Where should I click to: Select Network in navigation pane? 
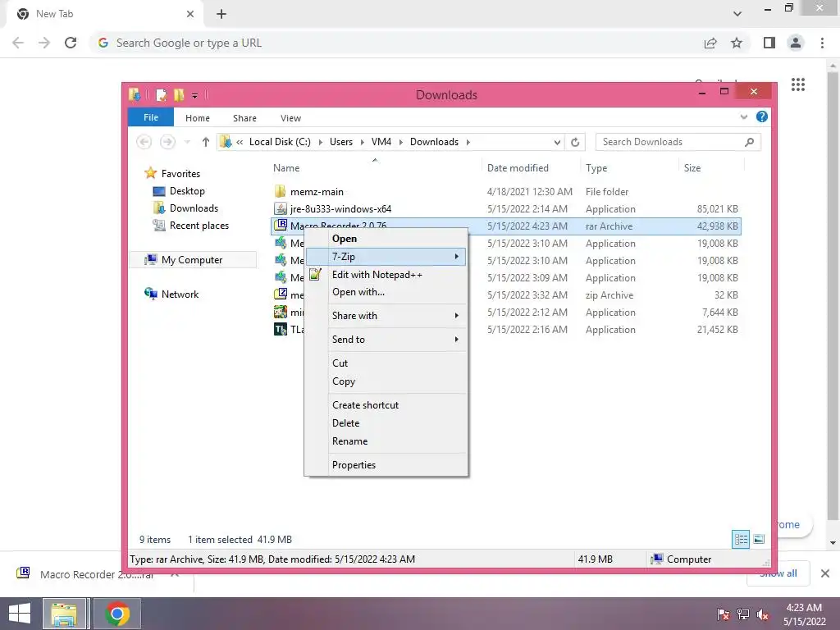180,294
